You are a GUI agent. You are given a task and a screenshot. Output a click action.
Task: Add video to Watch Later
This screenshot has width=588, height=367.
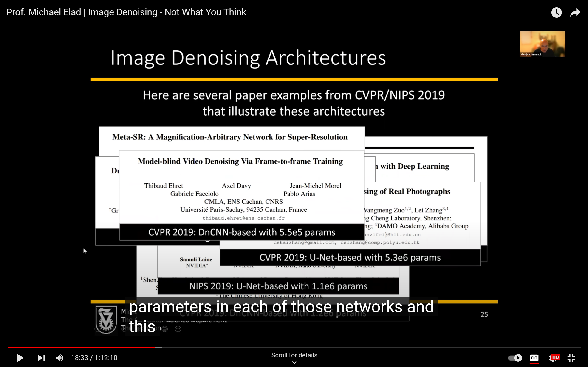[556, 12]
